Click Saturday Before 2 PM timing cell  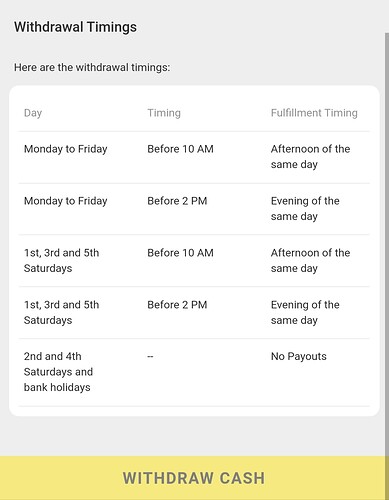point(177,305)
